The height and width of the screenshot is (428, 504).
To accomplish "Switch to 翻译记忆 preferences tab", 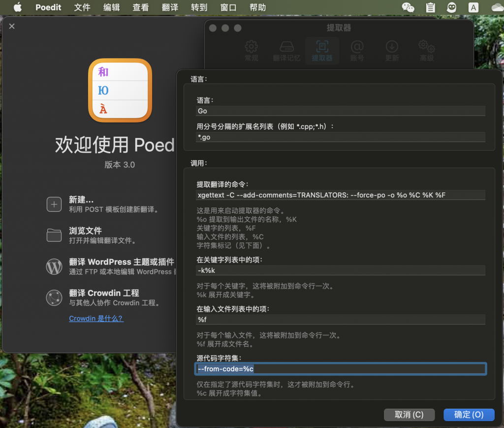I will (286, 51).
